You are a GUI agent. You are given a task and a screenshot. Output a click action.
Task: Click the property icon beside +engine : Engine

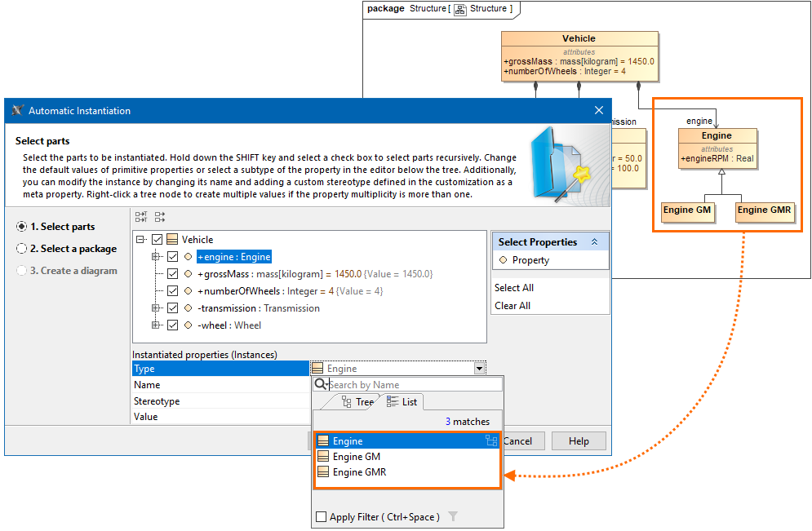[188, 257]
